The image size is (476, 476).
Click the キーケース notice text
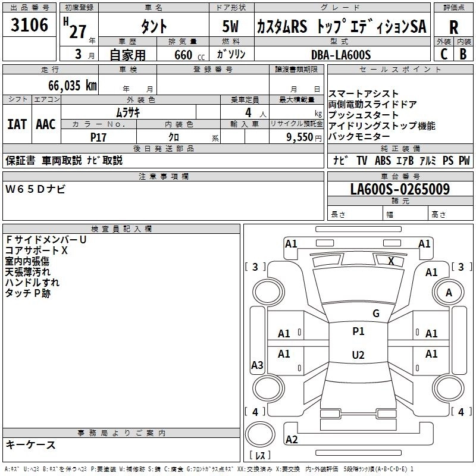(31, 444)
